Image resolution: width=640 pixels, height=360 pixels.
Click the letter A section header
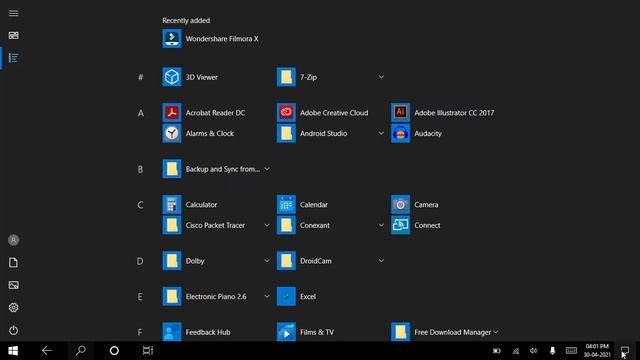click(140, 113)
